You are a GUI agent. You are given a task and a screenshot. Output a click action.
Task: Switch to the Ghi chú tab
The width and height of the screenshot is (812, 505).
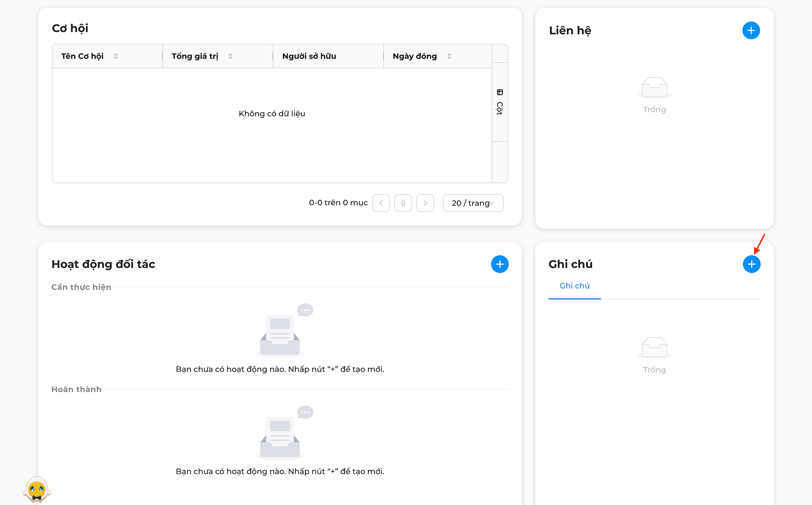point(574,286)
